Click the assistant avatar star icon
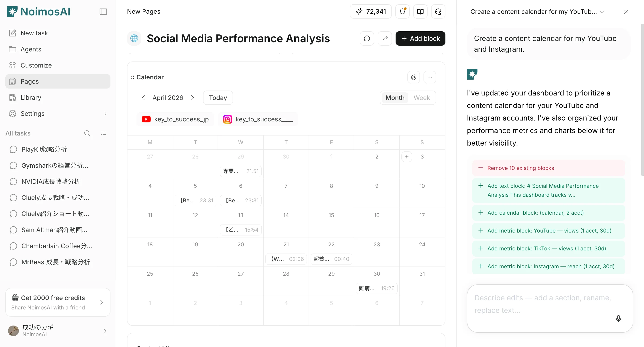 point(472,74)
